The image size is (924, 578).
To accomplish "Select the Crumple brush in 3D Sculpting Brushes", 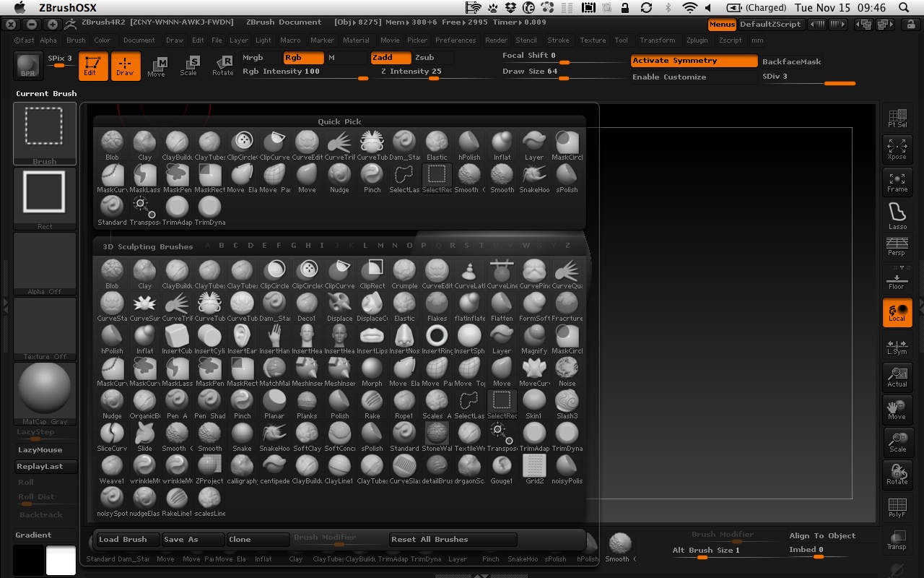I will tap(404, 275).
